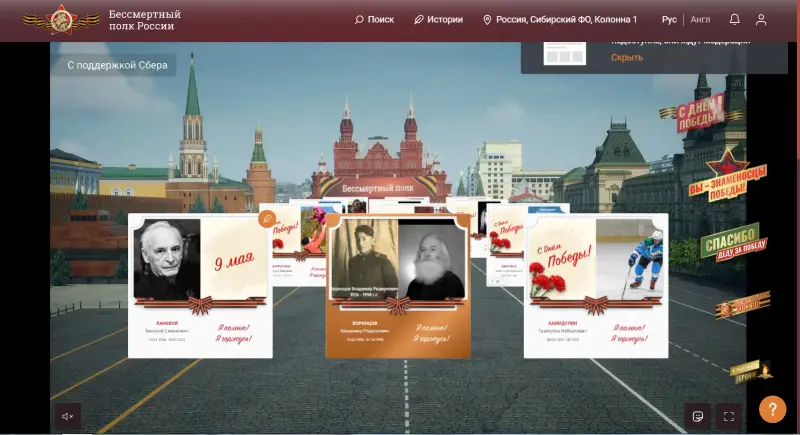Open notifications bell
The image size is (800, 435).
coord(735,20)
